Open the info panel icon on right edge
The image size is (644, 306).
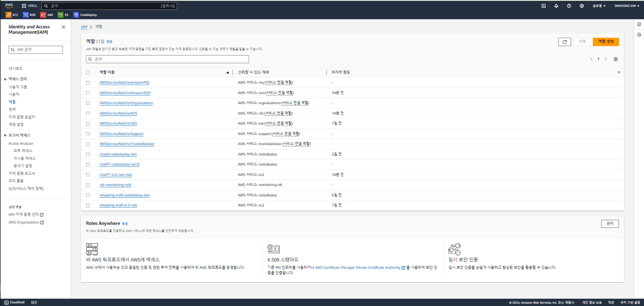(x=639, y=24)
